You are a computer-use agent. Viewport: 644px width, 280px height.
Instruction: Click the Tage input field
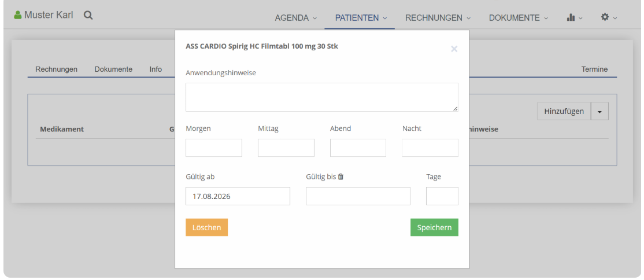pyautogui.click(x=442, y=196)
